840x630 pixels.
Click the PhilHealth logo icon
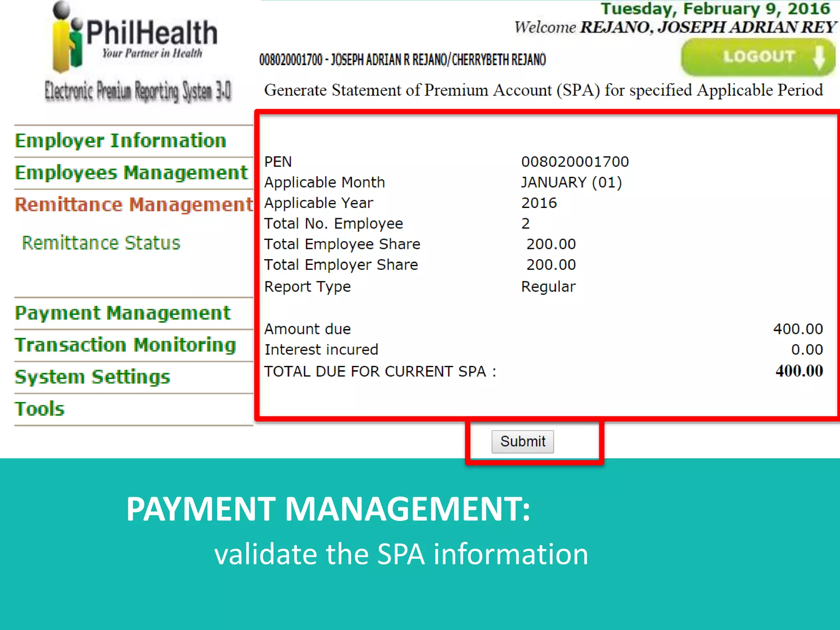tap(67, 39)
